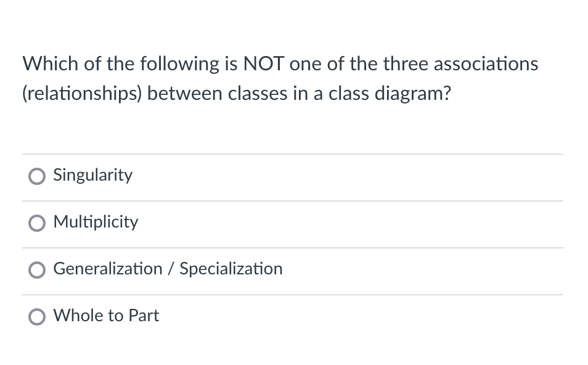Click the Multiplicity answer label

click(x=96, y=222)
